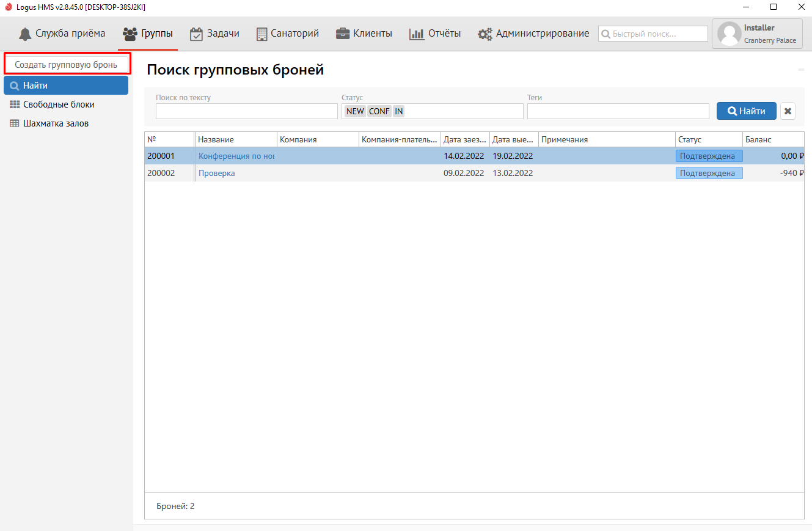Open Свободные блоки in the sidebar
This screenshot has width=812, height=531.
click(x=66, y=104)
